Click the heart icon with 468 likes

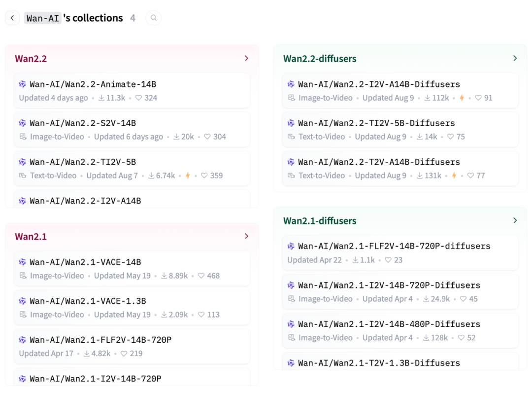click(201, 276)
